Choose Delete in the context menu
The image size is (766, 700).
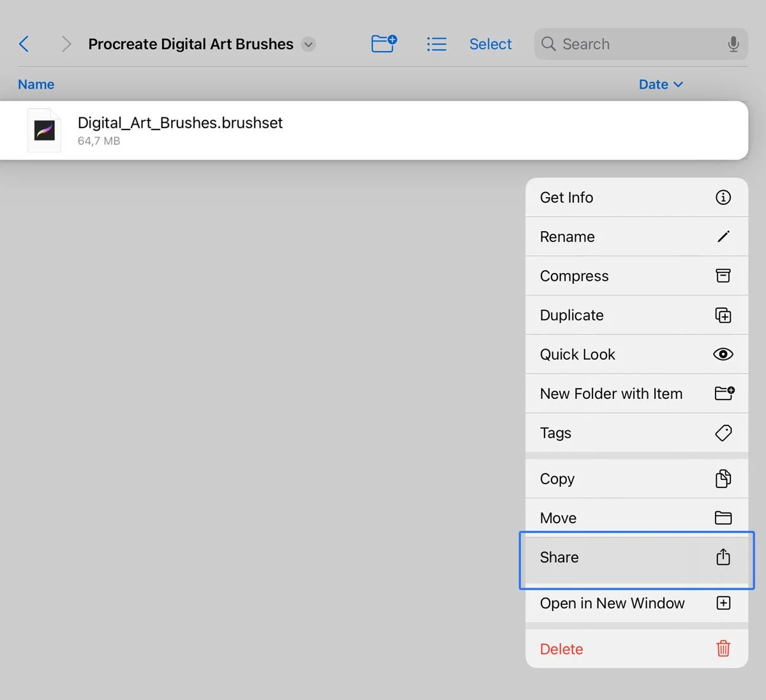pos(636,649)
